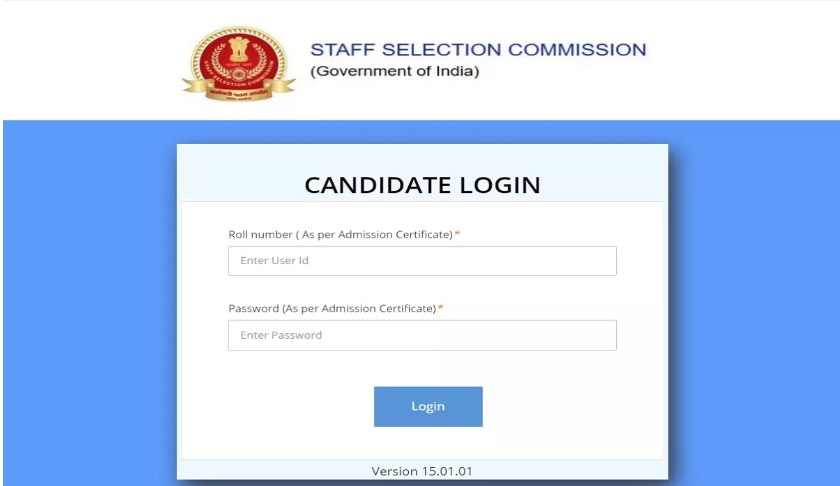Viewport: 840px width, 486px height.
Task: Click blue background right of the login card
Action: click(752, 300)
